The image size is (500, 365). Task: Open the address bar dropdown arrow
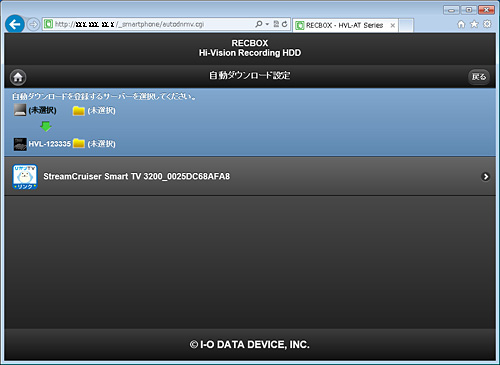[267, 24]
